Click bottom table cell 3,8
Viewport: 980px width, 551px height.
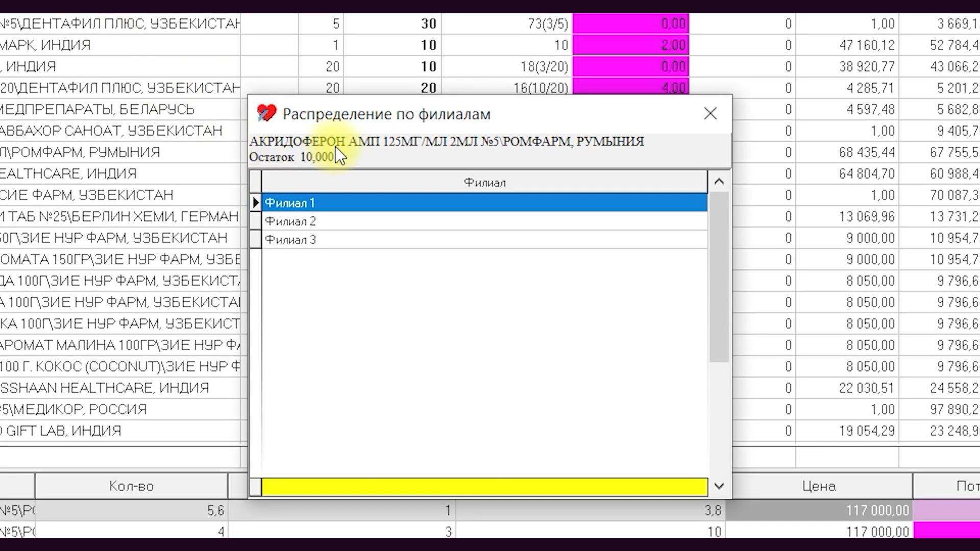pyautogui.click(x=590, y=510)
